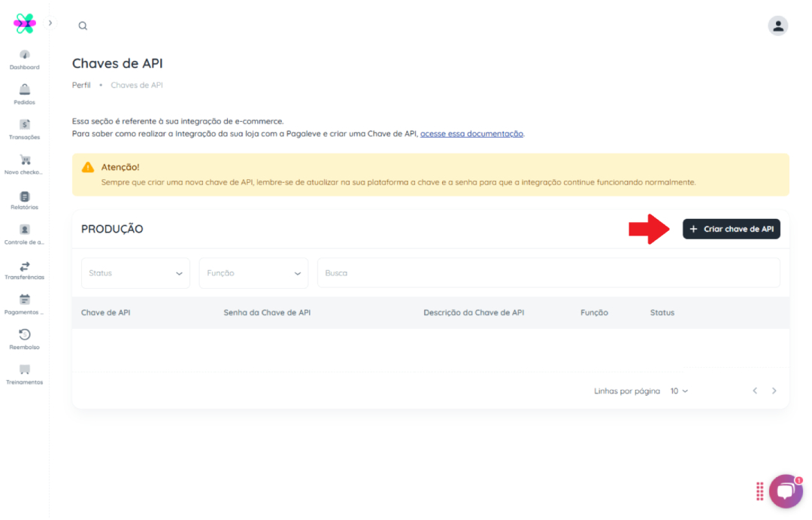
Task: Open the 'acesse essa documentação' link
Action: coord(471,134)
